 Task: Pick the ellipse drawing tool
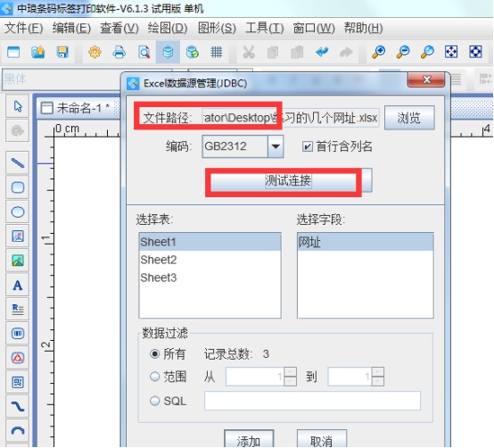coord(18,212)
